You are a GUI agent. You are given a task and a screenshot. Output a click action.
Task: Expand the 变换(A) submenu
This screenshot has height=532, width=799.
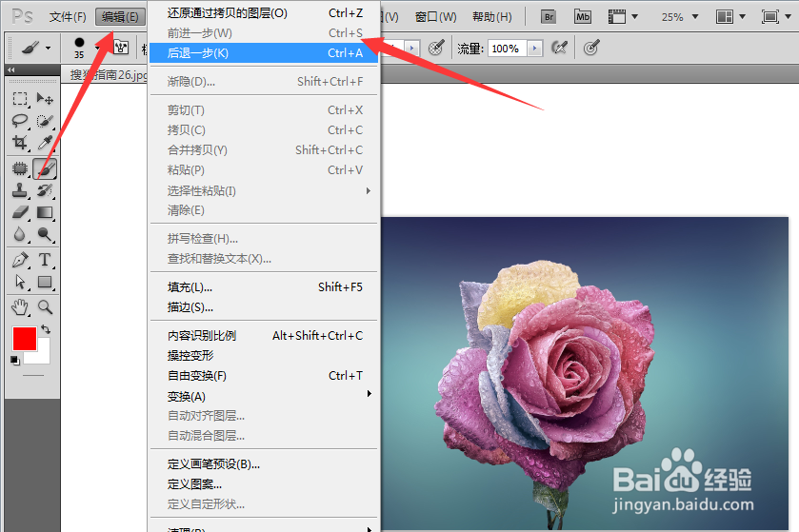[264, 396]
